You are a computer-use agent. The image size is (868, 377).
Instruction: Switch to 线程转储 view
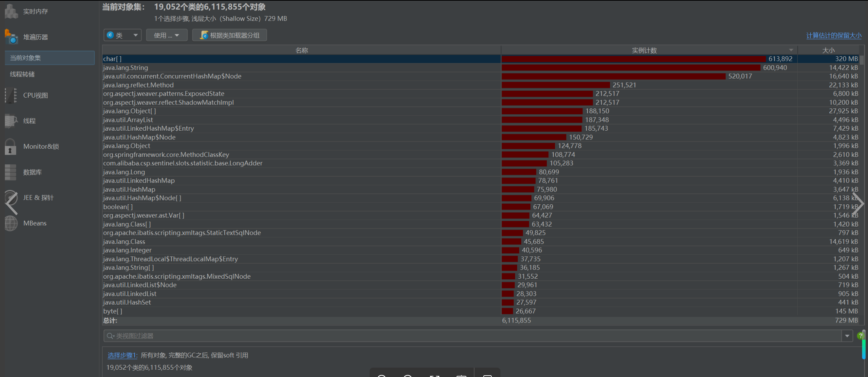pos(22,74)
